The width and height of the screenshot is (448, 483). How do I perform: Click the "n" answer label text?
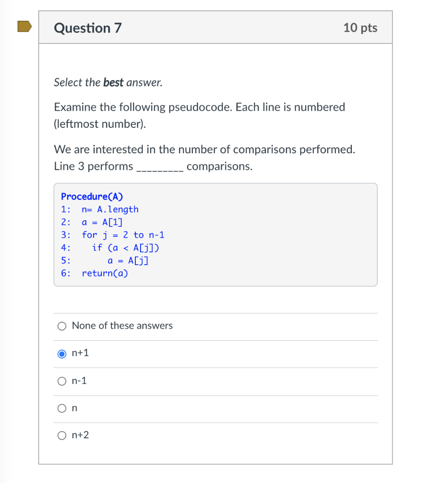tap(75, 408)
